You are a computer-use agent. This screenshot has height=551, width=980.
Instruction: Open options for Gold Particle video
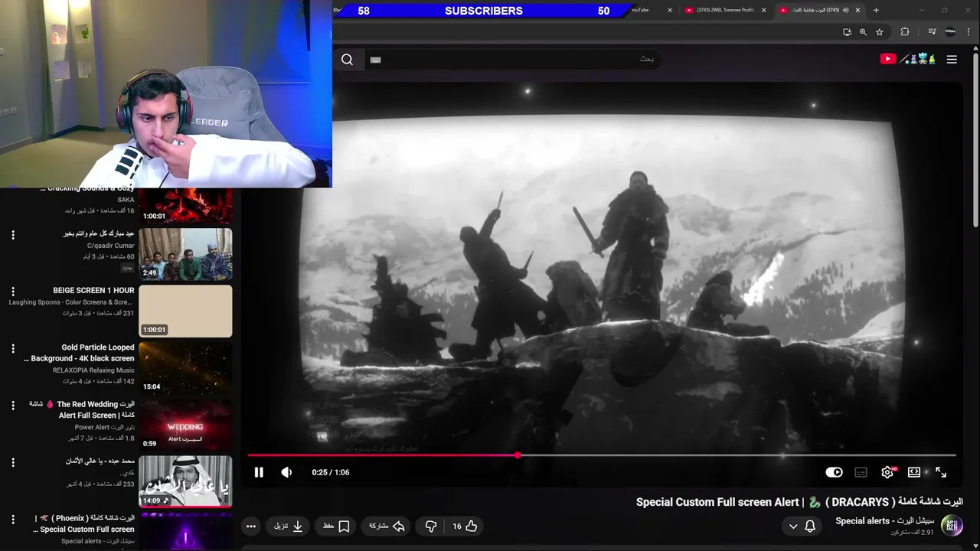[x=13, y=348]
